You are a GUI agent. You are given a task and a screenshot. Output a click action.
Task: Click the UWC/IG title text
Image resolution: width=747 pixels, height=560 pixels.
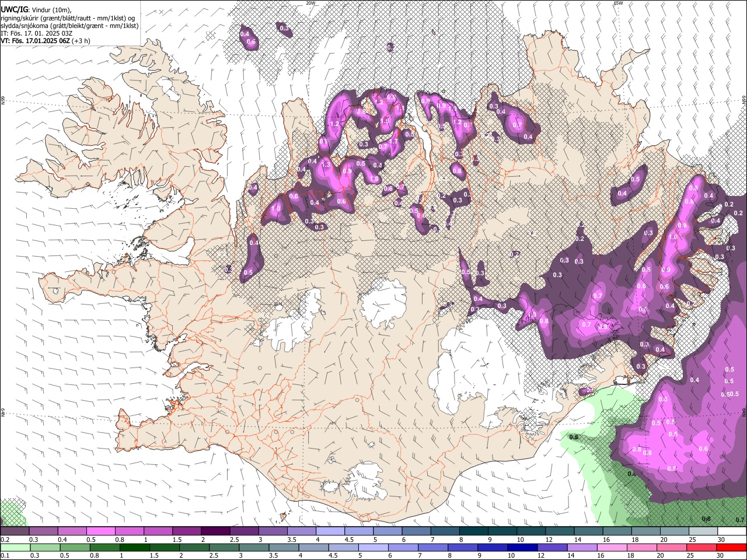coord(14,10)
